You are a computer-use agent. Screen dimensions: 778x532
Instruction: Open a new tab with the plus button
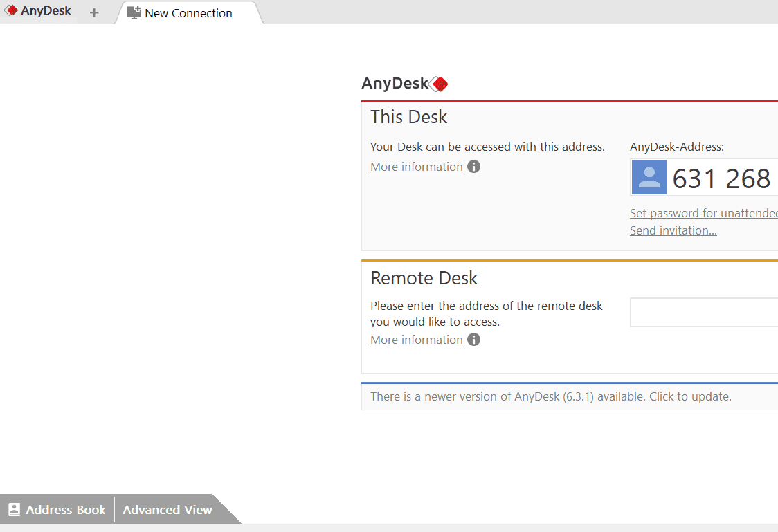94,12
